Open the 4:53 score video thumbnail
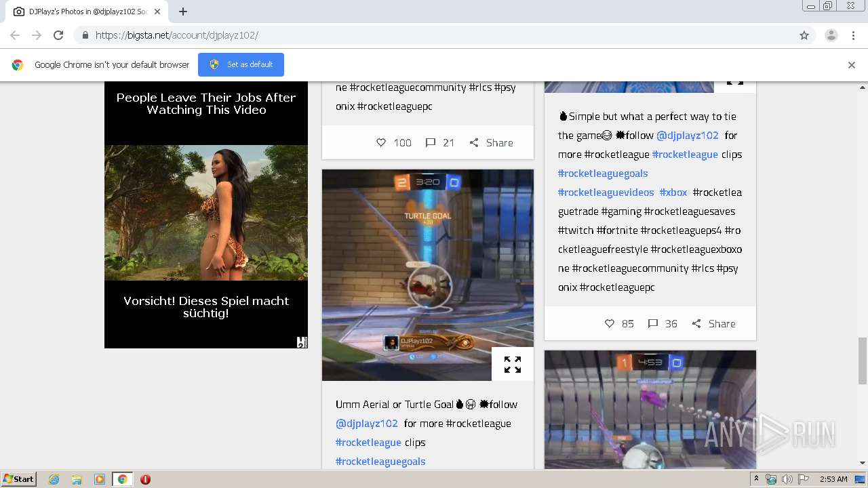This screenshot has height=488, width=868. pyautogui.click(x=650, y=409)
